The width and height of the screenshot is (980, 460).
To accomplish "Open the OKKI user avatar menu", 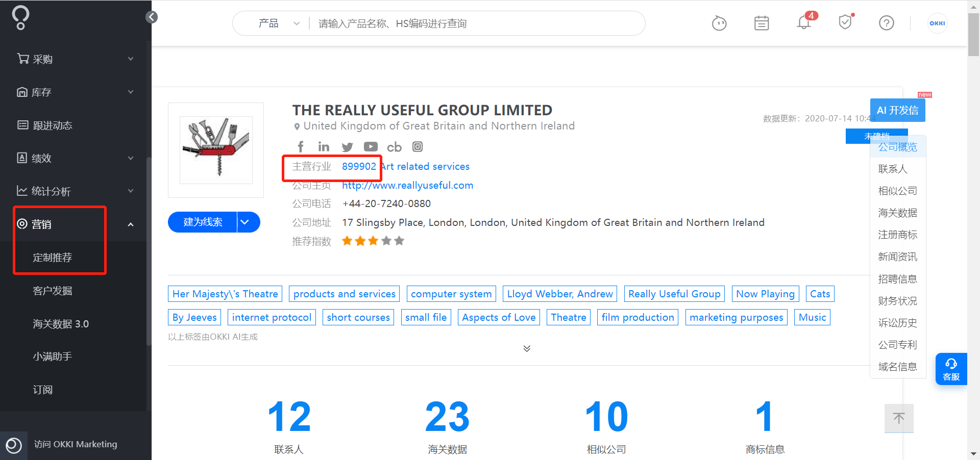I will (937, 23).
